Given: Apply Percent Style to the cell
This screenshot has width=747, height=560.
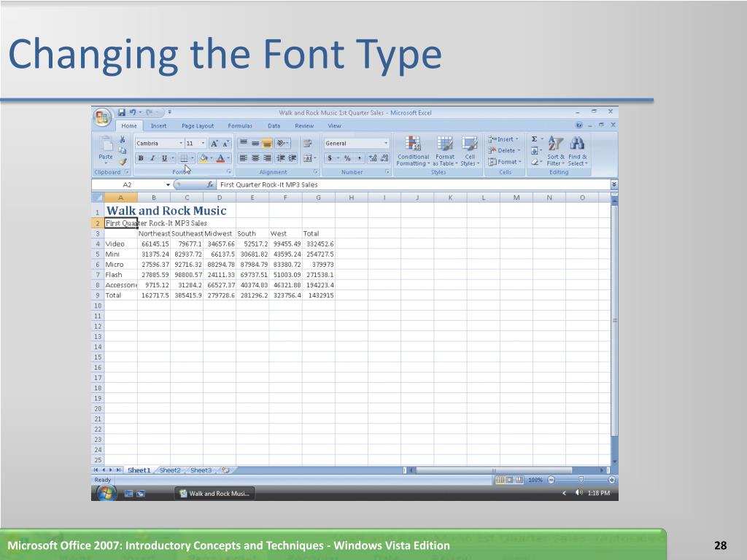Looking at the screenshot, I should tap(347, 158).
